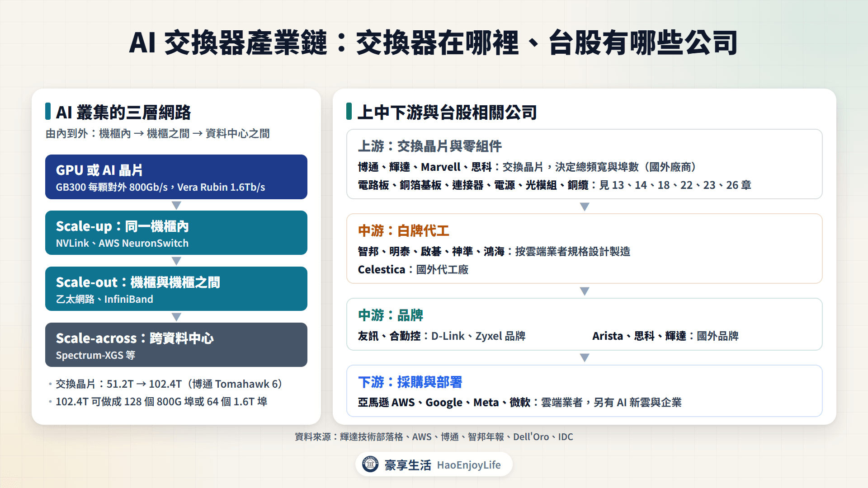This screenshot has height=488, width=868.
Task: Click '中游：白牌代工' heading
Action: point(404,231)
